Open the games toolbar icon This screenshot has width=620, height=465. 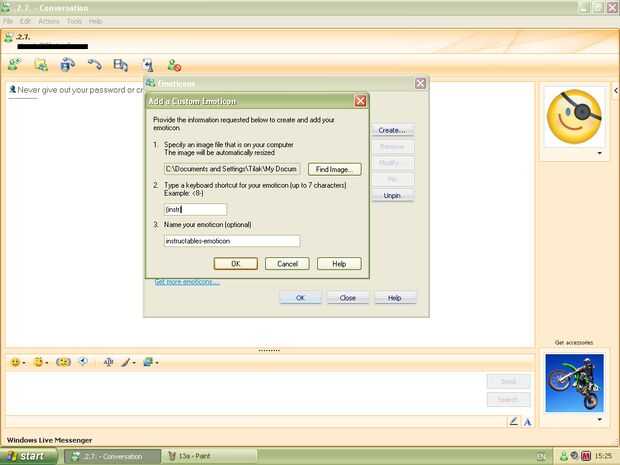click(x=148, y=65)
